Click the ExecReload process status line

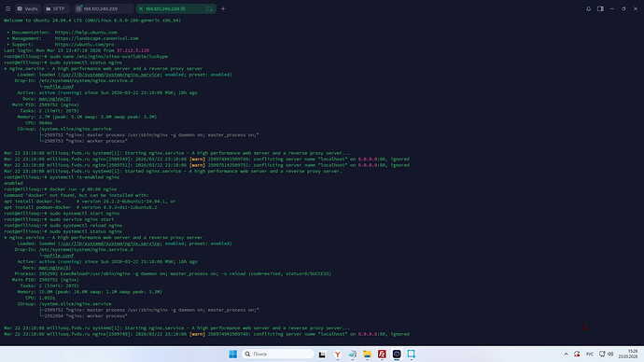[x=173, y=273]
